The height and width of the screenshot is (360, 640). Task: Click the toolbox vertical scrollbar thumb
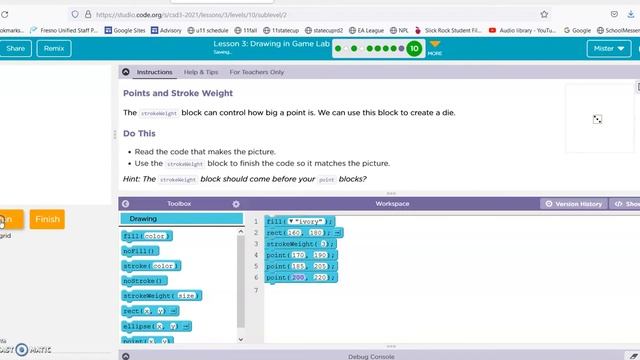coord(241,282)
